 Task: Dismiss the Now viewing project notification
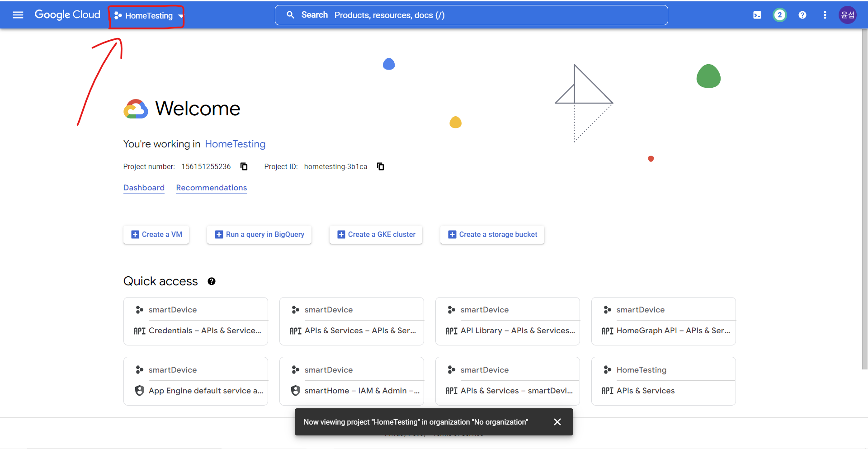click(557, 422)
